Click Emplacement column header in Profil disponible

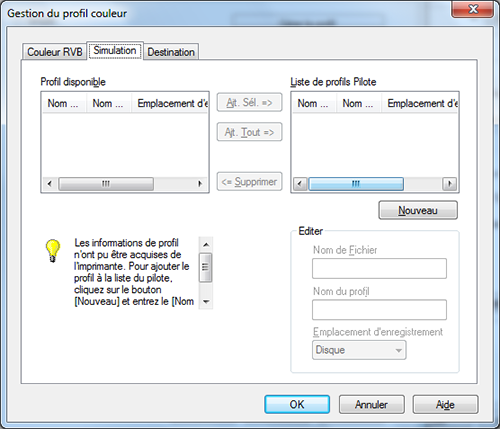point(170,104)
